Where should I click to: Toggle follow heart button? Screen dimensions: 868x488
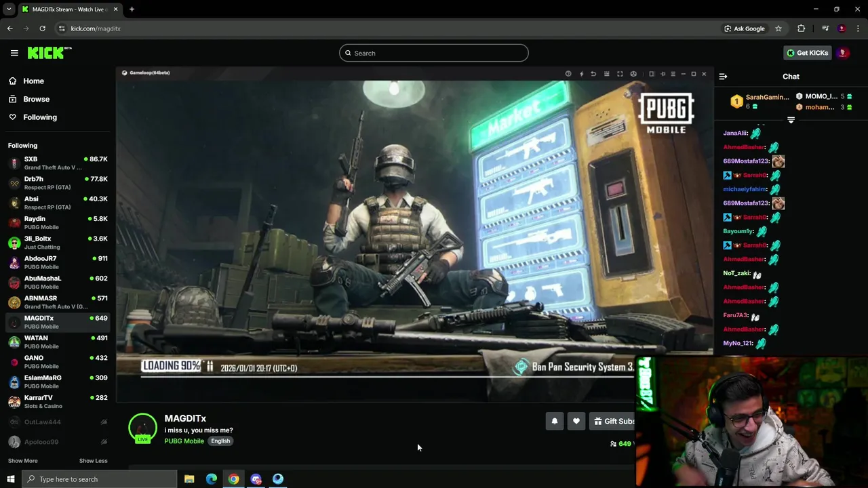[576, 422]
